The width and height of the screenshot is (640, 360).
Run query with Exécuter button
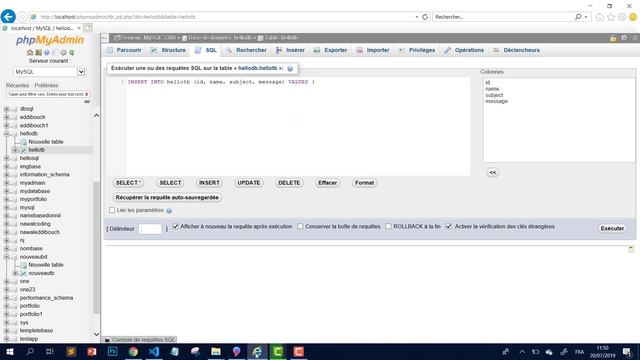point(612,228)
